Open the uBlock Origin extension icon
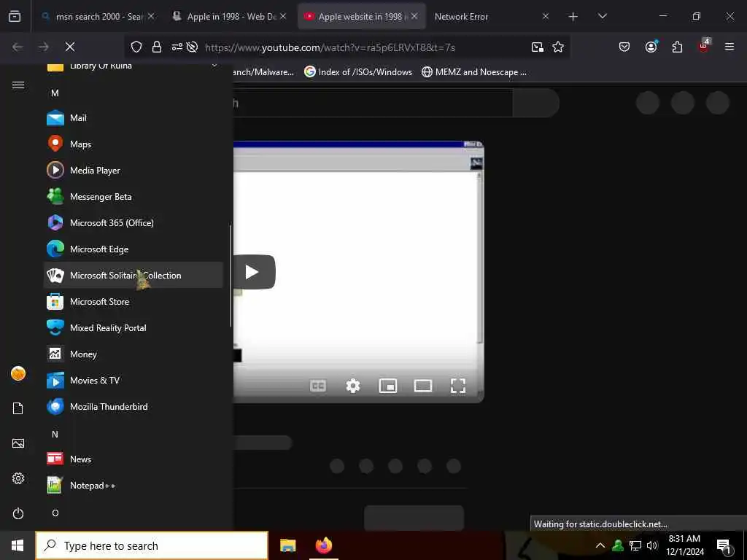The height and width of the screenshot is (560, 747). [704, 47]
